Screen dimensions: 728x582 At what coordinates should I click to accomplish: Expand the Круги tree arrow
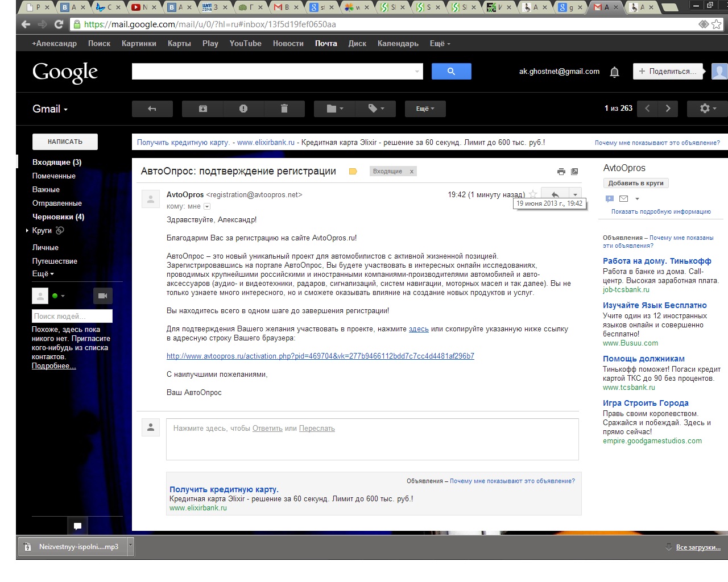tap(27, 230)
